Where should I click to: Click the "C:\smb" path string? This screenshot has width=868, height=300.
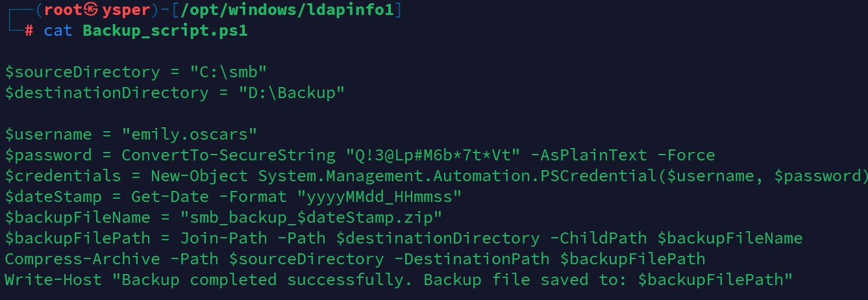229,72
